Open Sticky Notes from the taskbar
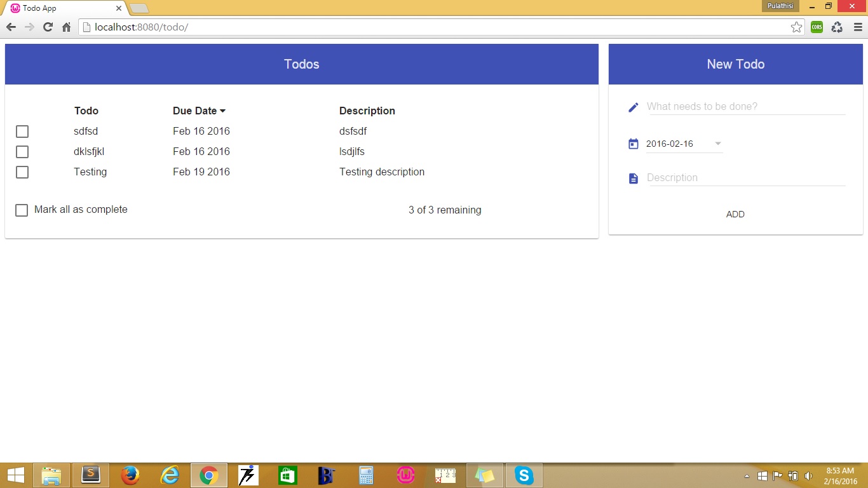 pyautogui.click(x=485, y=475)
